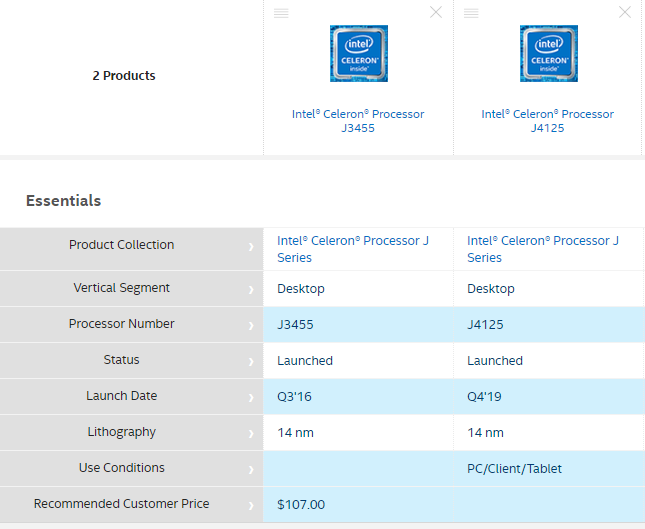Select the Q4'19 launch date value
Image resolution: width=645 pixels, height=529 pixels.
pos(484,397)
